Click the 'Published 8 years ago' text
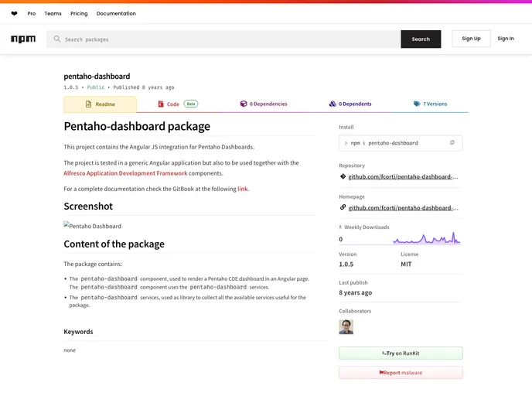 tap(144, 87)
